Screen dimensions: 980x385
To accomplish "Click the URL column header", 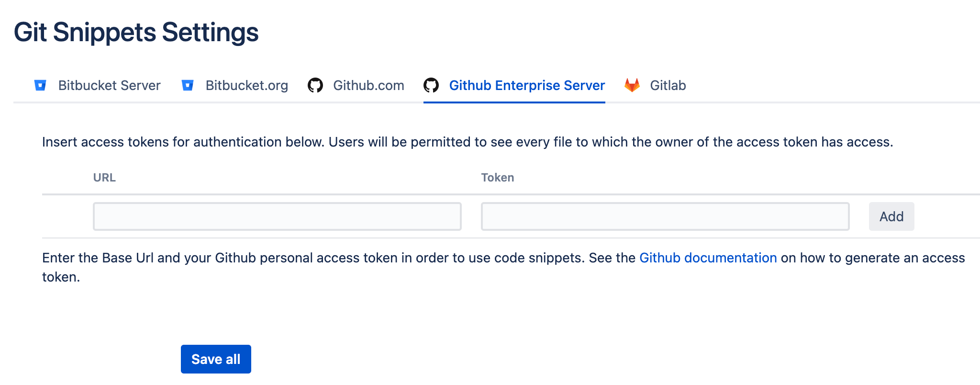I will 104,178.
